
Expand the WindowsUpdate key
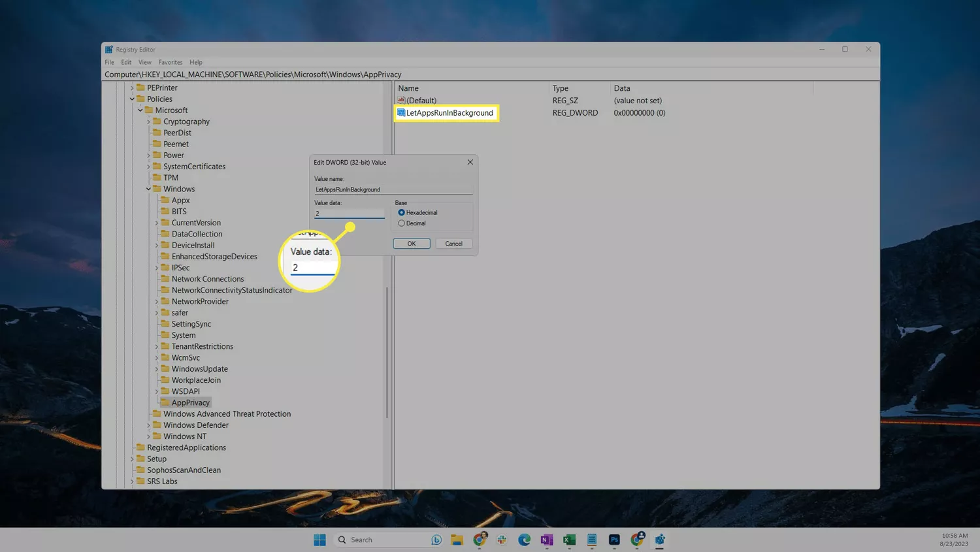tap(157, 369)
